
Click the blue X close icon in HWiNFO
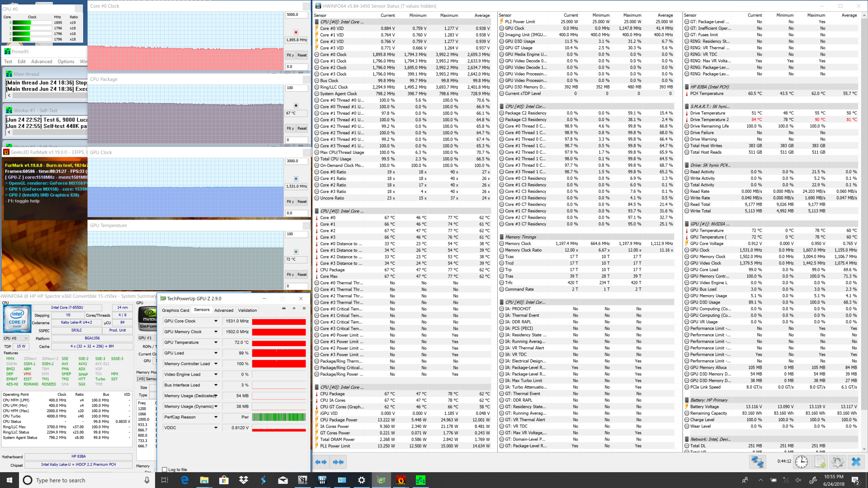point(856,462)
